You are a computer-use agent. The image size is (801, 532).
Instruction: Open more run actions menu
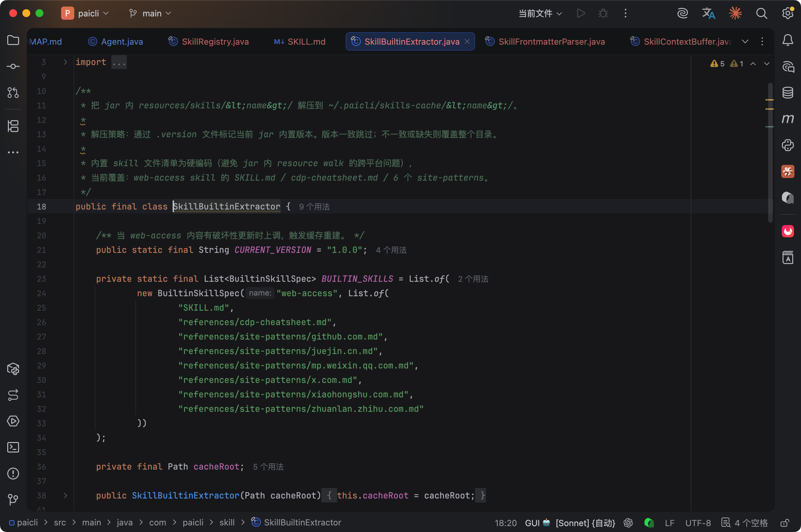click(x=626, y=13)
